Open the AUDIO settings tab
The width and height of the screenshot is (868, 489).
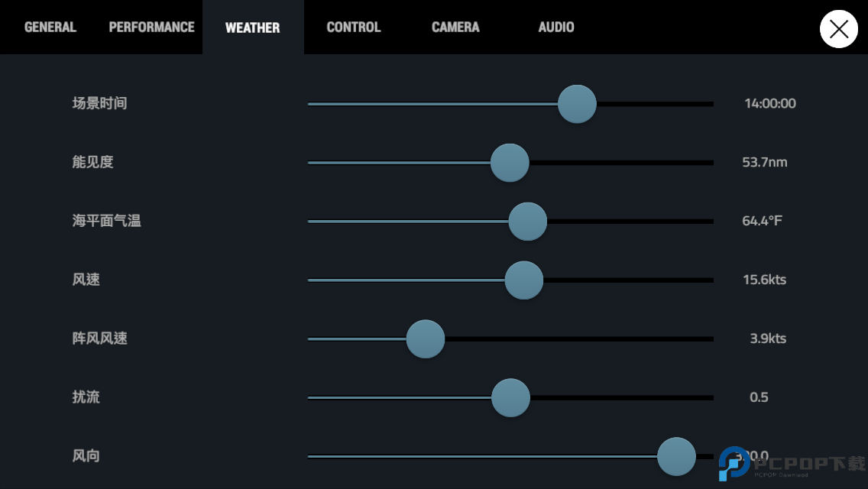tap(556, 28)
